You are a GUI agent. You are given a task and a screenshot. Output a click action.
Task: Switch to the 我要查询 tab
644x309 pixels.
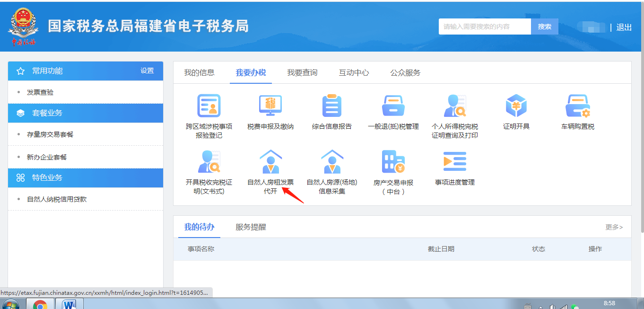302,72
